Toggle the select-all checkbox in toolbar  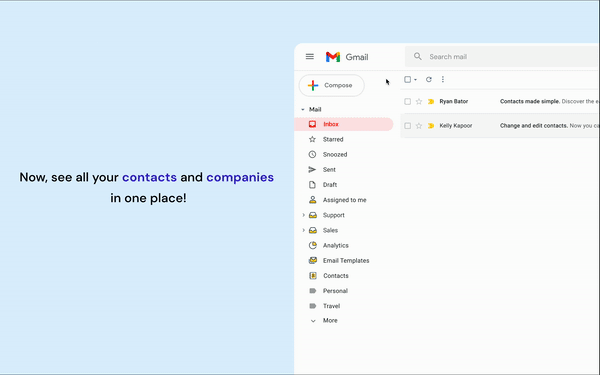pyautogui.click(x=408, y=79)
